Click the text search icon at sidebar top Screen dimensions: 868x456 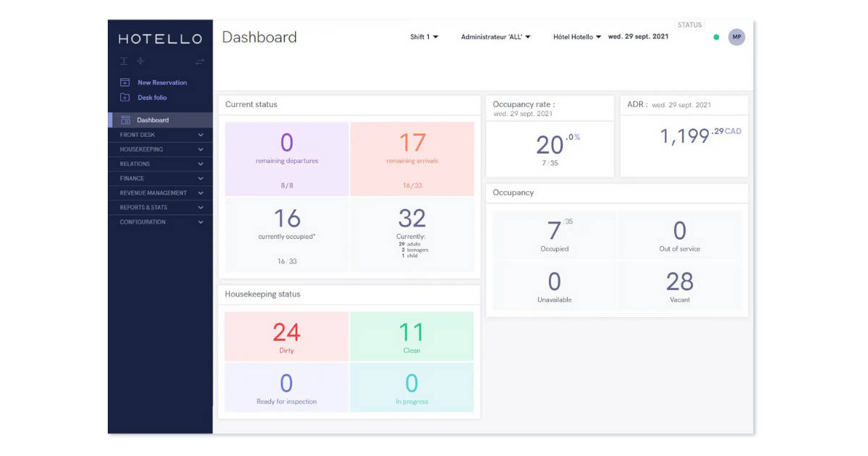pyautogui.click(x=123, y=61)
